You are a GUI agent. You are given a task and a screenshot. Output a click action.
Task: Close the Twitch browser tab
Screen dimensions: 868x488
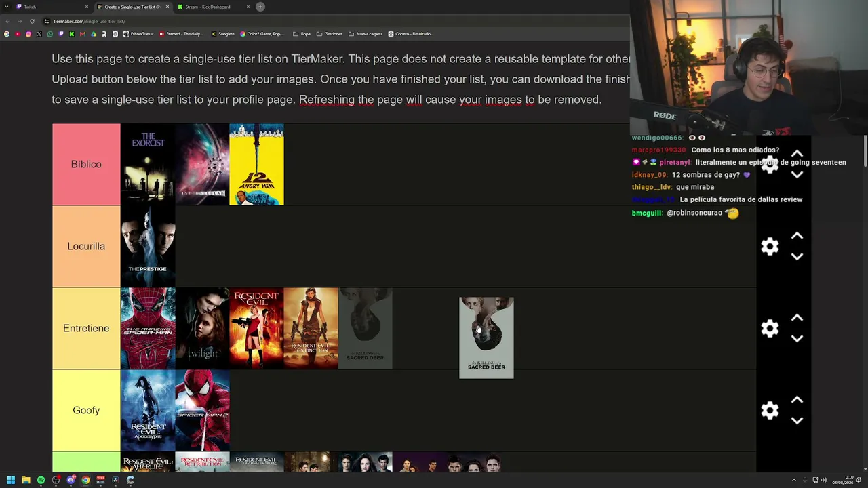[87, 7]
